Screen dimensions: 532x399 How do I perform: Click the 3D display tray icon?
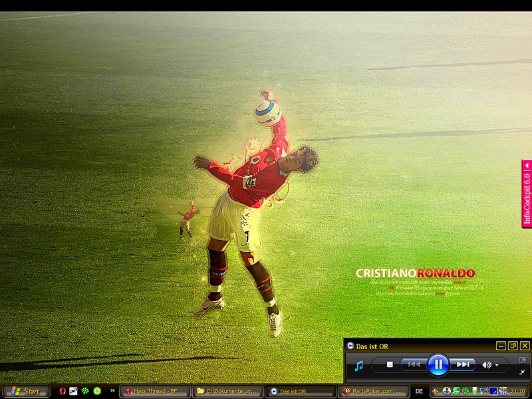click(x=503, y=391)
